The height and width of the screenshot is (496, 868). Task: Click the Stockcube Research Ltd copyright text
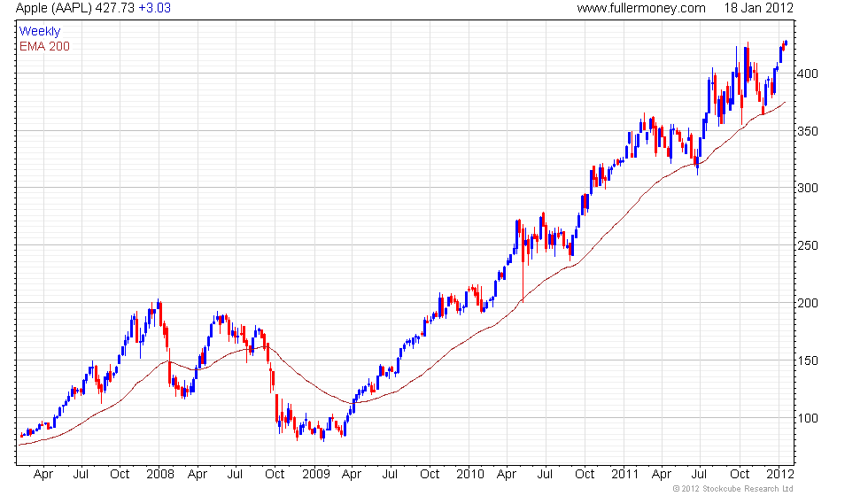tap(733, 489)
